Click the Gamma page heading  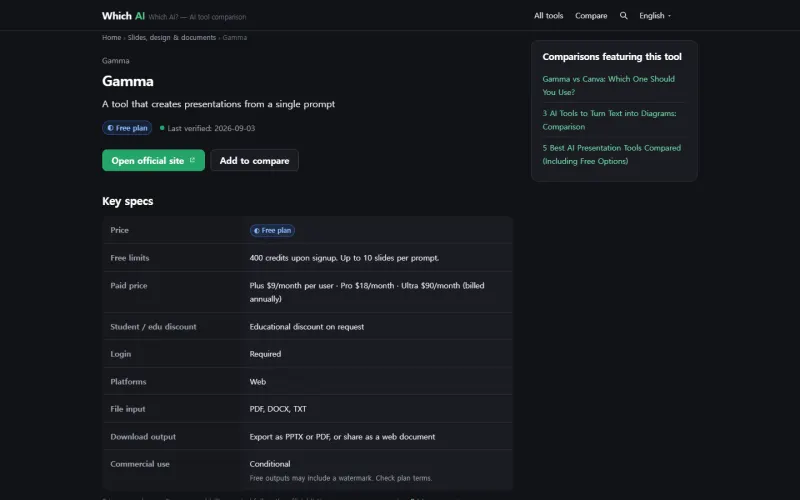click(128, 81)
